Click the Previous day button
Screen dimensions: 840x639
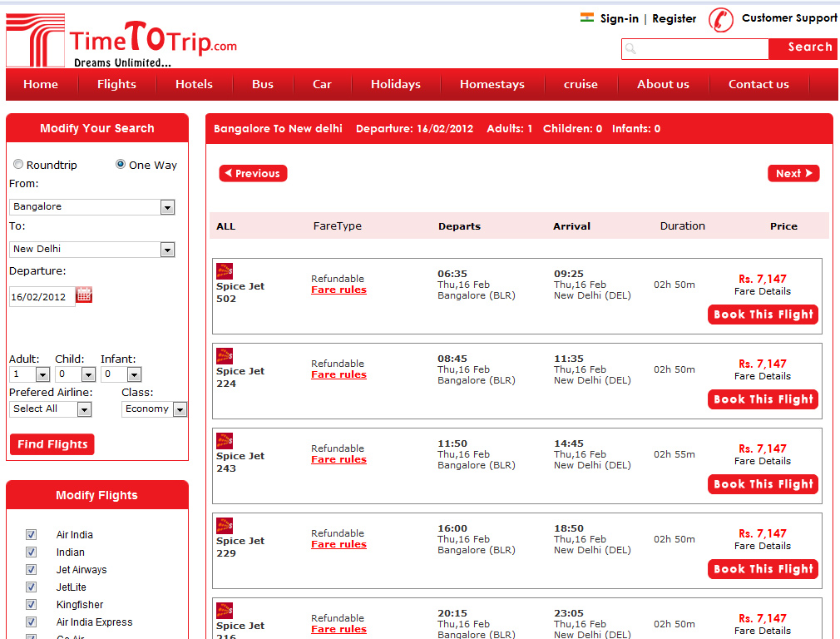253,173
